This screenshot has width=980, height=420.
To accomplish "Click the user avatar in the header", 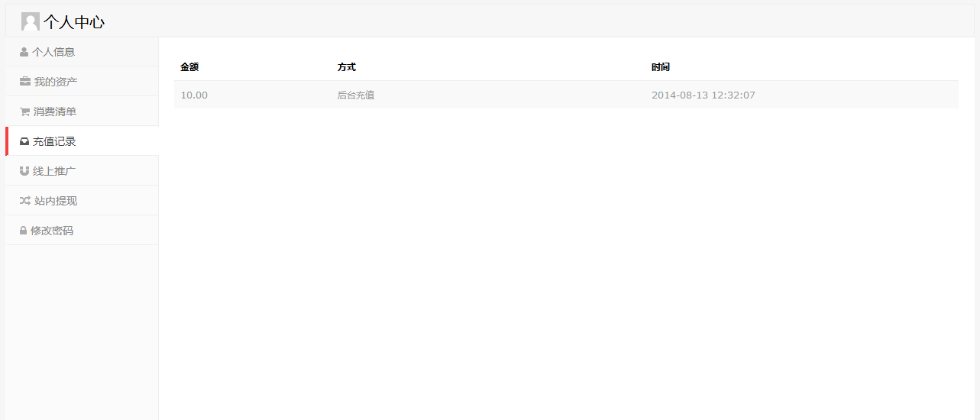I will point(31,22).
